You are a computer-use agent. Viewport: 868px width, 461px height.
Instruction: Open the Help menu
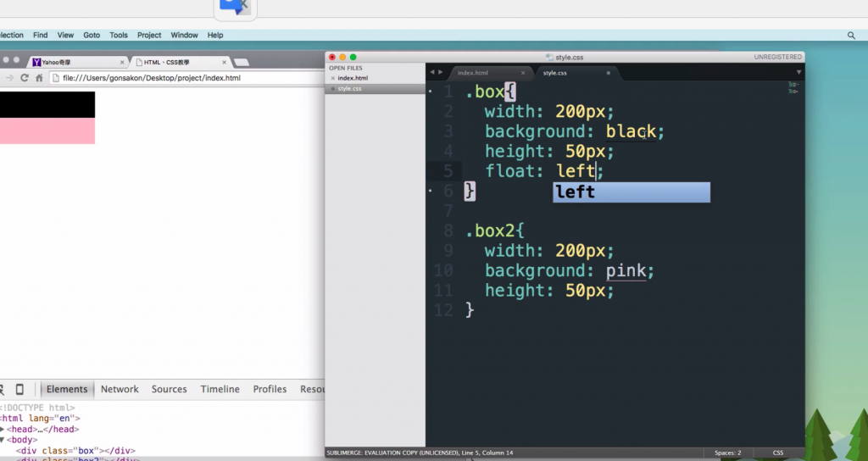click(x=215, y=35)
